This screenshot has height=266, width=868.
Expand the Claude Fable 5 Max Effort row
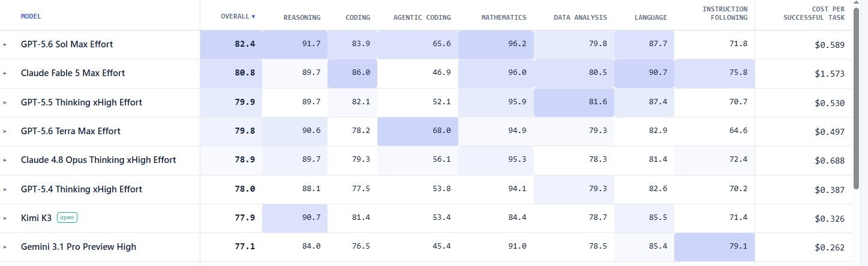[5, 73]
